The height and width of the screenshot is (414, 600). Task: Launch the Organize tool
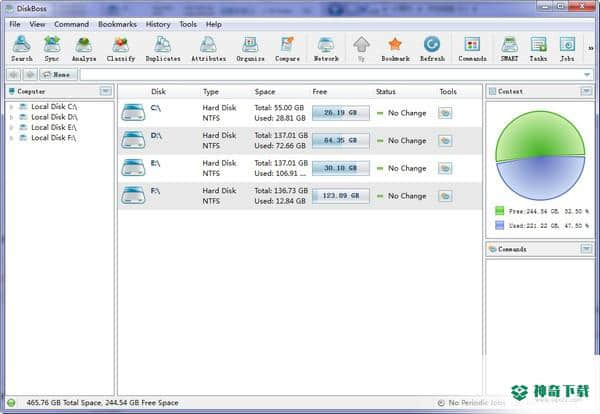[x=250, y=49]
